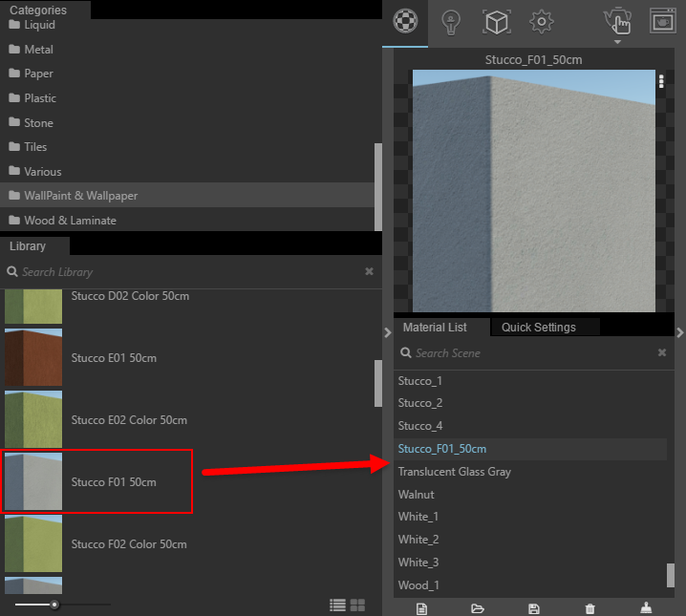This screenshot has width=686, height=616.
Task: Open the Materials tab checkered sphere icon
Action: [x=405, y=21]
